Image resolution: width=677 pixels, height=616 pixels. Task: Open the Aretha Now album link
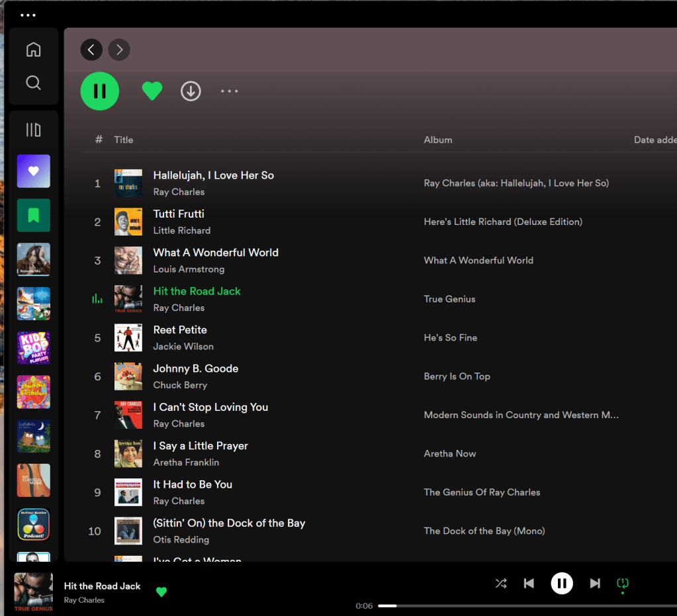pyautogui.click(x=450, y=453)
